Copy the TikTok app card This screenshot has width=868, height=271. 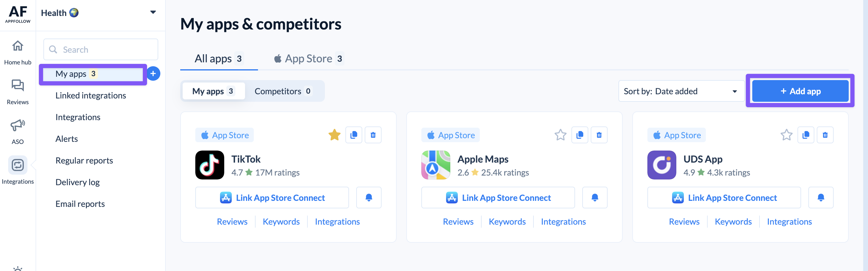(x=354, y=135)
